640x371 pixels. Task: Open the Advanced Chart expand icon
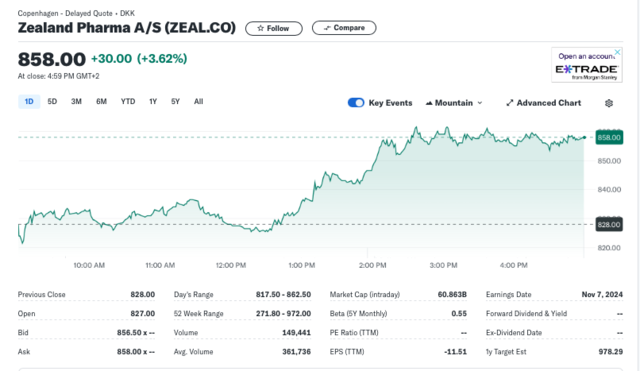510,103
